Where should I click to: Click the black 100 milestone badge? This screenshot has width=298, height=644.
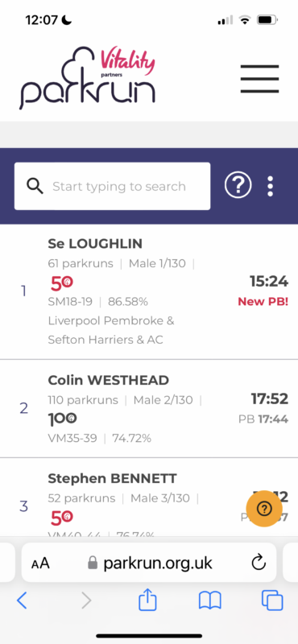tap(63, 419)
